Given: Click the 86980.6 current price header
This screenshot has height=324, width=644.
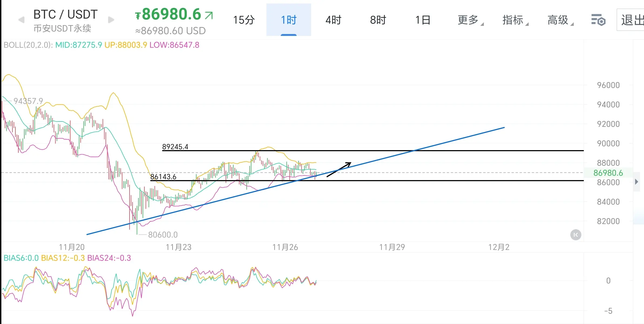Looking at the screenshot, I should [x=172, y=14].
